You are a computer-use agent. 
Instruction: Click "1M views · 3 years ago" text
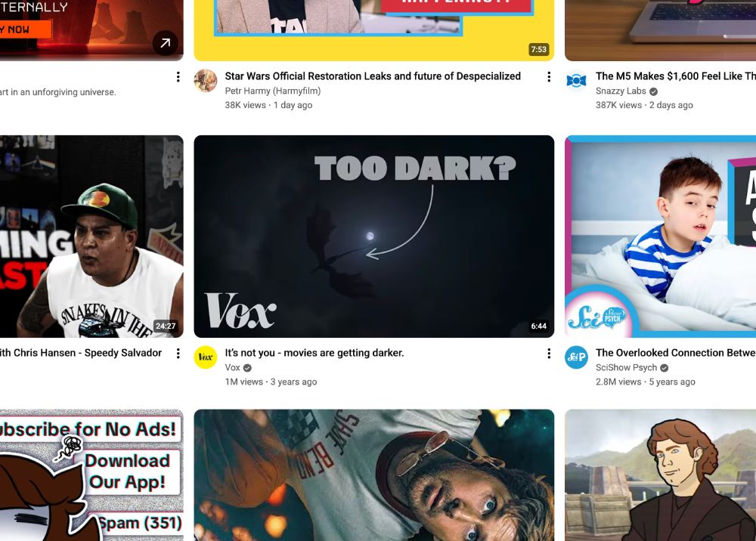point(271,382)
